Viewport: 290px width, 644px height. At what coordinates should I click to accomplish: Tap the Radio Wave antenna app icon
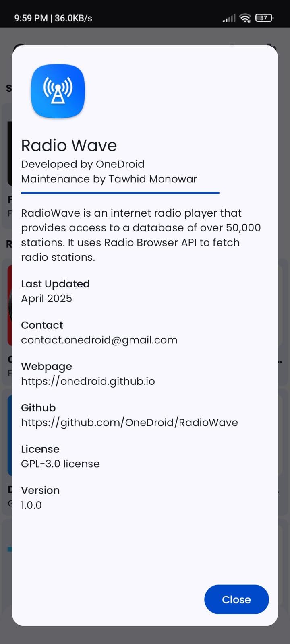click(58, 91)
